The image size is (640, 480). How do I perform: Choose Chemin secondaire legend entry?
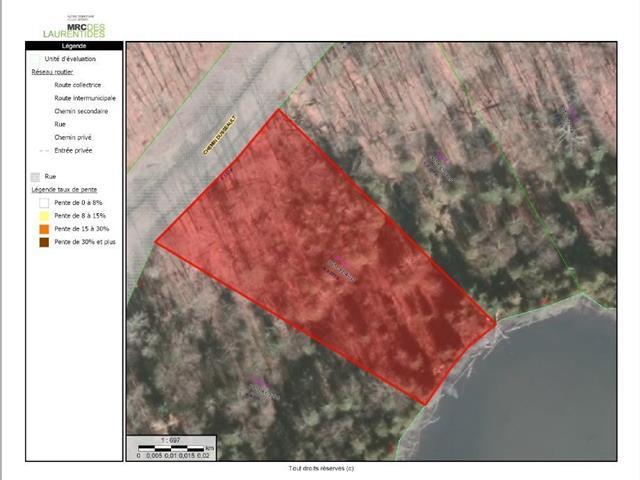pyautogui.click(x=81, y=111)
